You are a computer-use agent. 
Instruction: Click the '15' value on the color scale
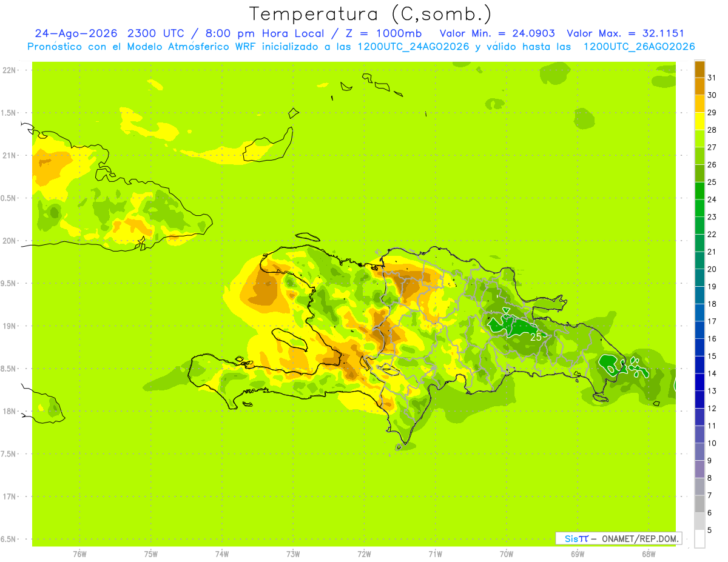pyautogui.click(x=712, y=356)
